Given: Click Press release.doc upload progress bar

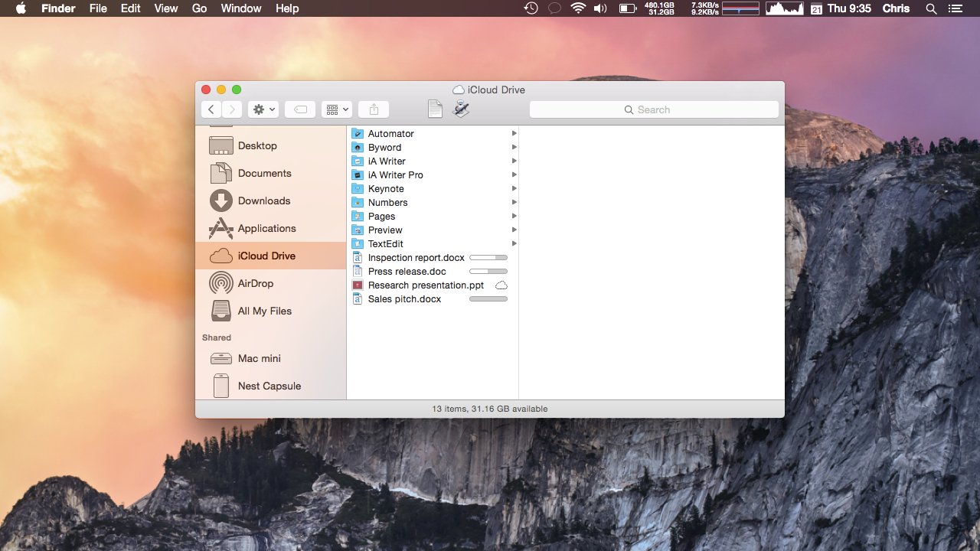Looking at the screenshot, I should click(488, 272).
